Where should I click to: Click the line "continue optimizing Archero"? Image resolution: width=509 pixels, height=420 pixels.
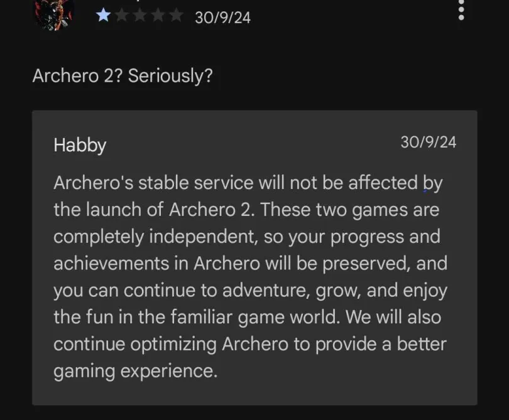[250, 345]
